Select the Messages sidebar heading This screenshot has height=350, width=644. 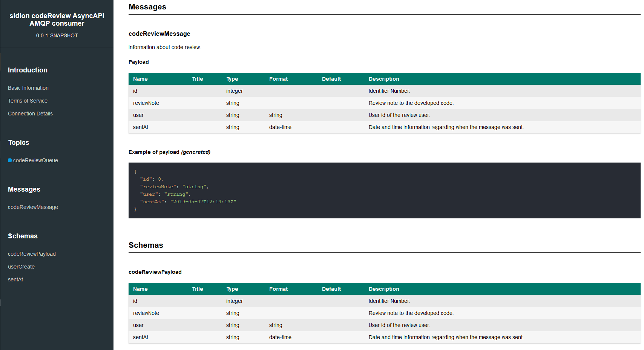tap(24, 189)
